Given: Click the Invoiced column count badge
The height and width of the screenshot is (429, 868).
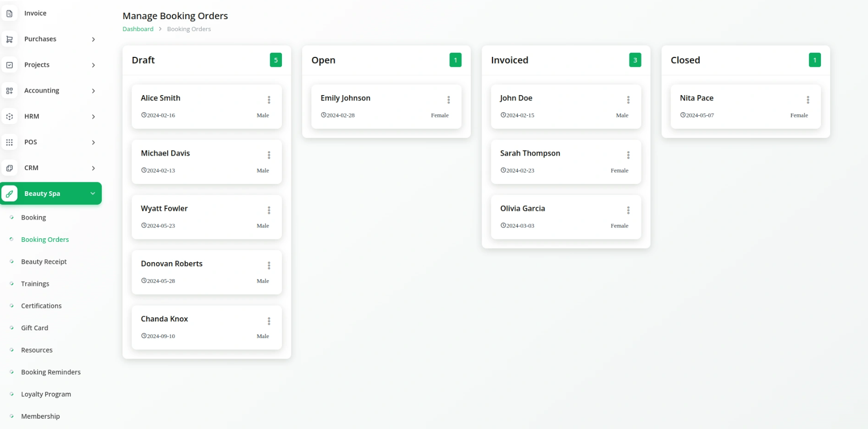Looking at the screenshot, I should (635, 60).
